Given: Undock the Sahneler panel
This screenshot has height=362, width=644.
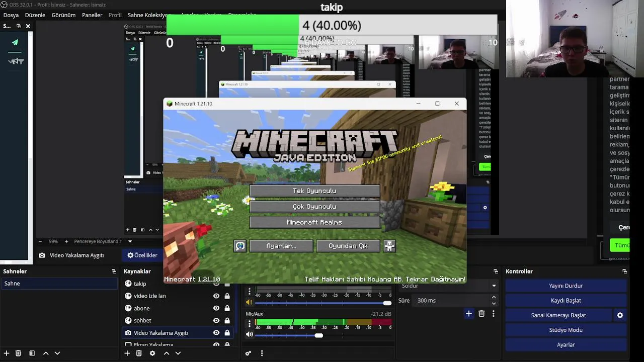Looking at the screenshot, I should (114, 271).
